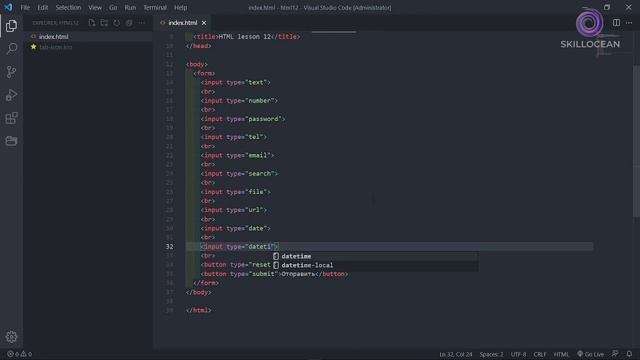Click the input type="url" line
Screen dimensions: 640x360
(233, 210)
